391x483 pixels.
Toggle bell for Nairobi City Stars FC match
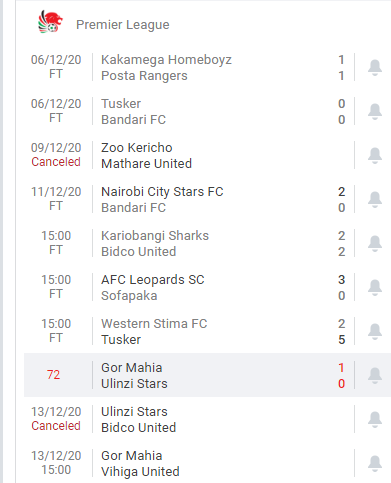click(x=375, y=199)
